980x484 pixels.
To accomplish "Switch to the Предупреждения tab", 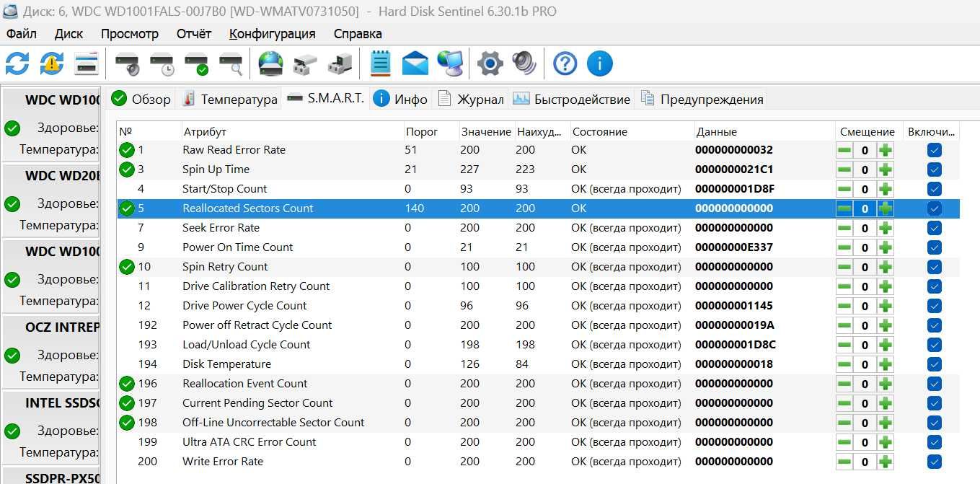I will click(x=702, y=99).
